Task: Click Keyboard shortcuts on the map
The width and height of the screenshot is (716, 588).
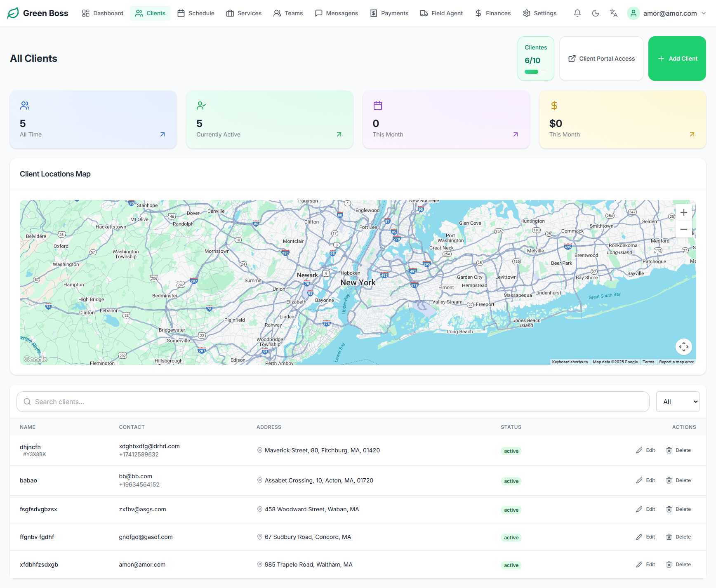Action: [x=570, y=362]
